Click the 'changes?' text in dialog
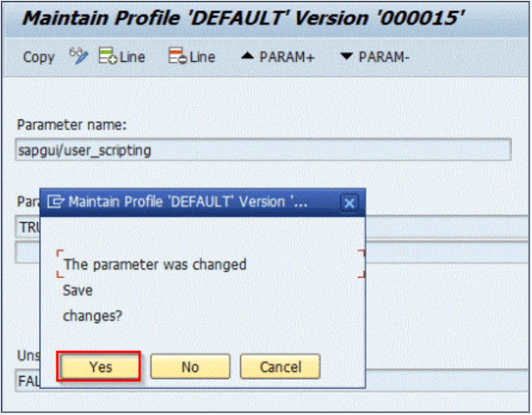 click(x=91, y=316)
